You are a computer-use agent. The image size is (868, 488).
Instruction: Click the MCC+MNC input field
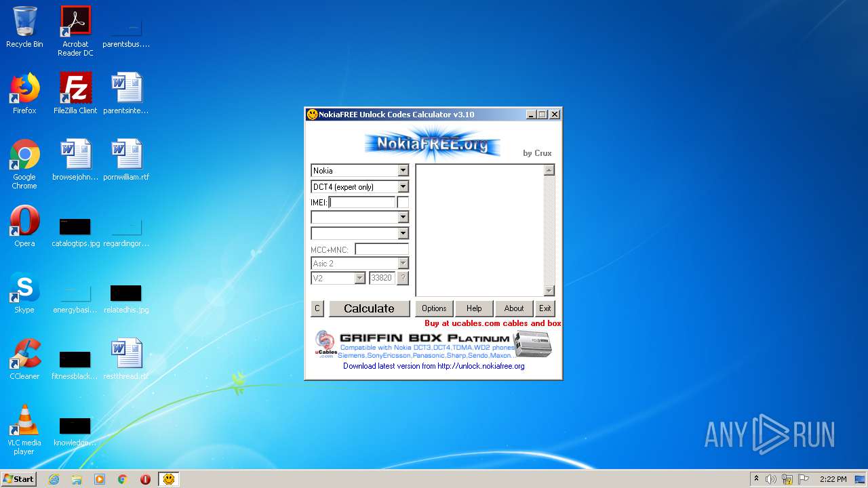(x=382, y=249)
